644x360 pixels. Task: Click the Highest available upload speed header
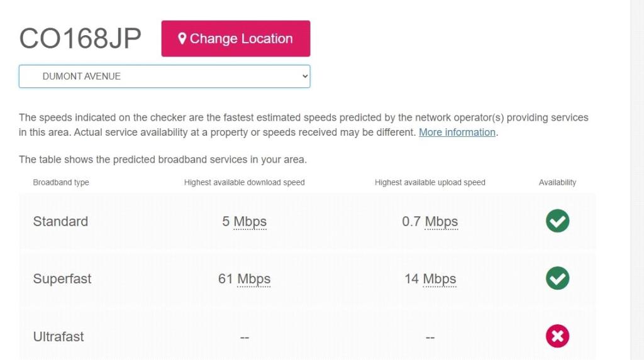pos(430,183)
